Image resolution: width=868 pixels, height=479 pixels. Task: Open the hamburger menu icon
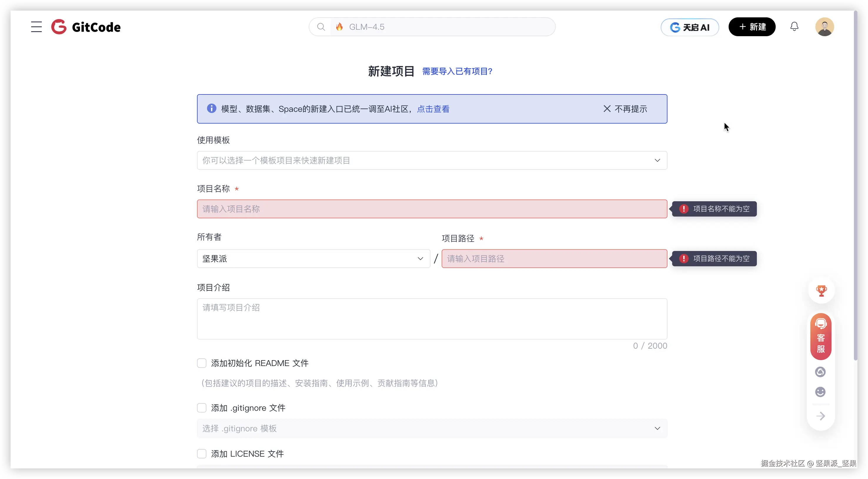(x=36, y=27)
